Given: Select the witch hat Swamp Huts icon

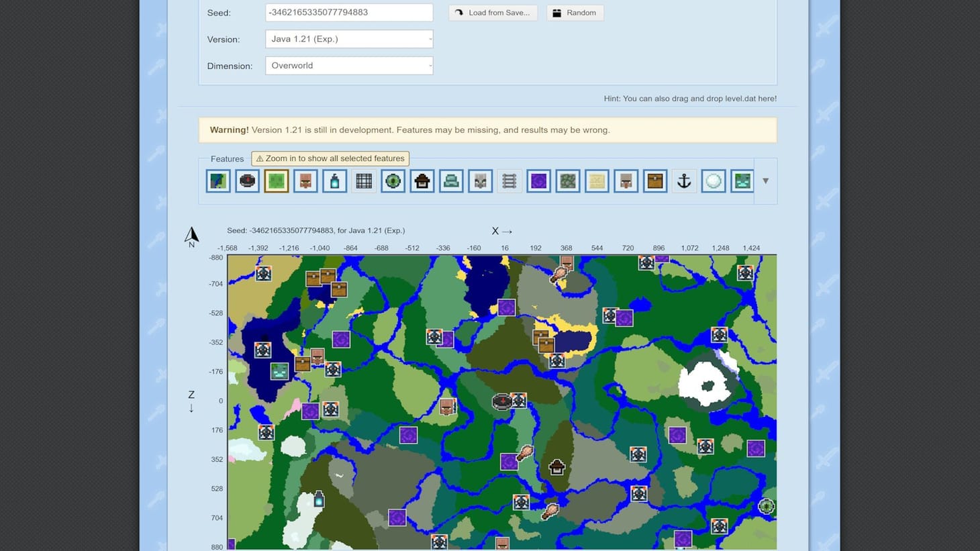Looking at the screenshot, I should pyautogui.click(x=422, y=181).
